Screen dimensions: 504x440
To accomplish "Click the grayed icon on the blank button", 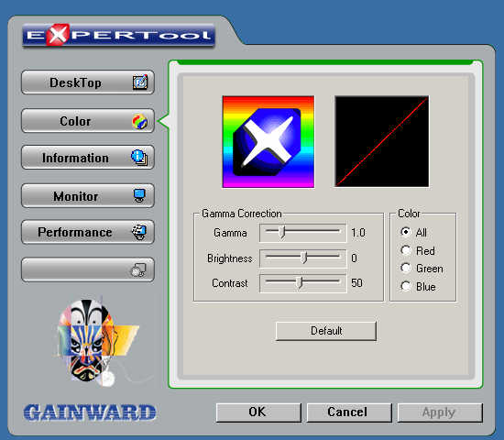I will point(138,270).
